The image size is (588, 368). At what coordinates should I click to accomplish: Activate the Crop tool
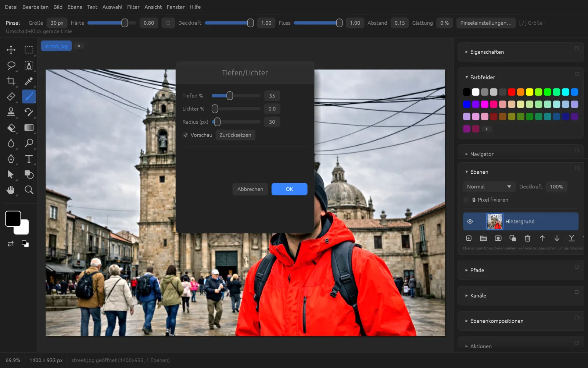tap(11, 81)
